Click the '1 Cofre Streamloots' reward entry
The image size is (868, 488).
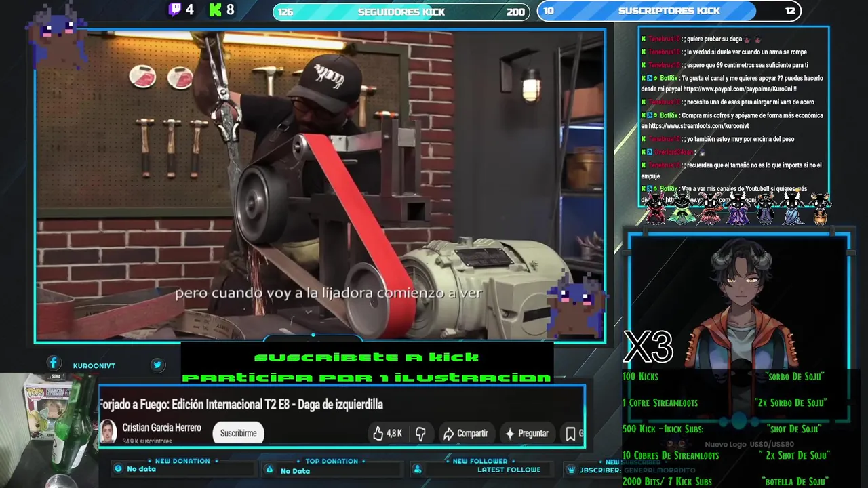(x=660, y=403)
